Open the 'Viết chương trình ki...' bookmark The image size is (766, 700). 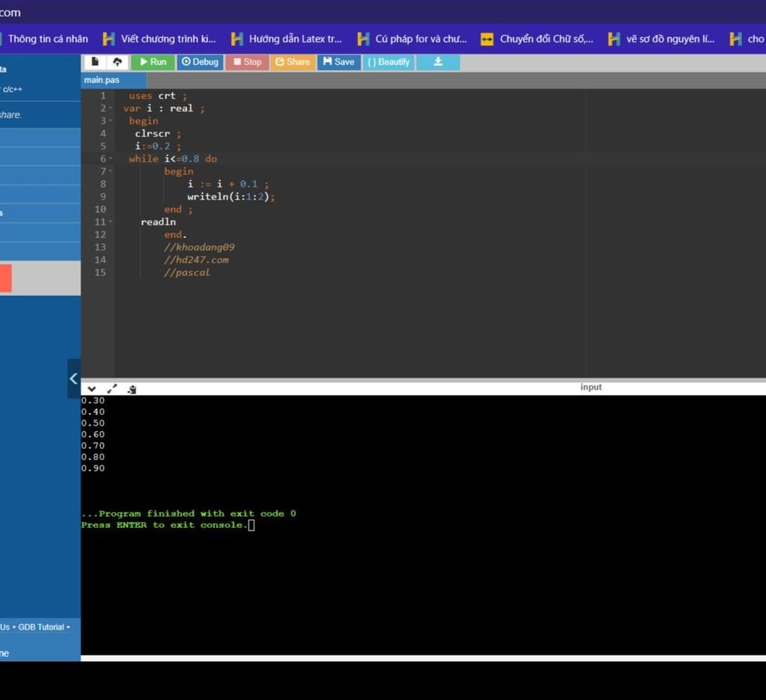(x=160, y=39)
